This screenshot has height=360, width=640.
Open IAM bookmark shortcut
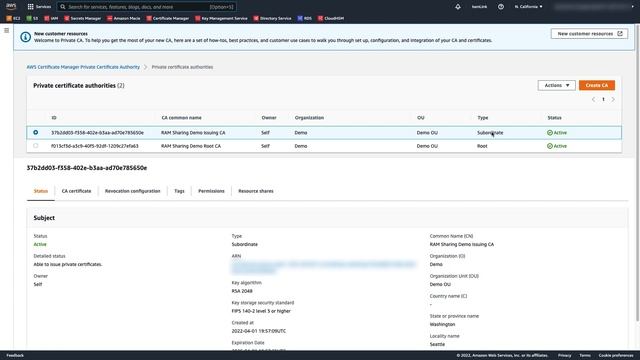click(x=51, y=18)
